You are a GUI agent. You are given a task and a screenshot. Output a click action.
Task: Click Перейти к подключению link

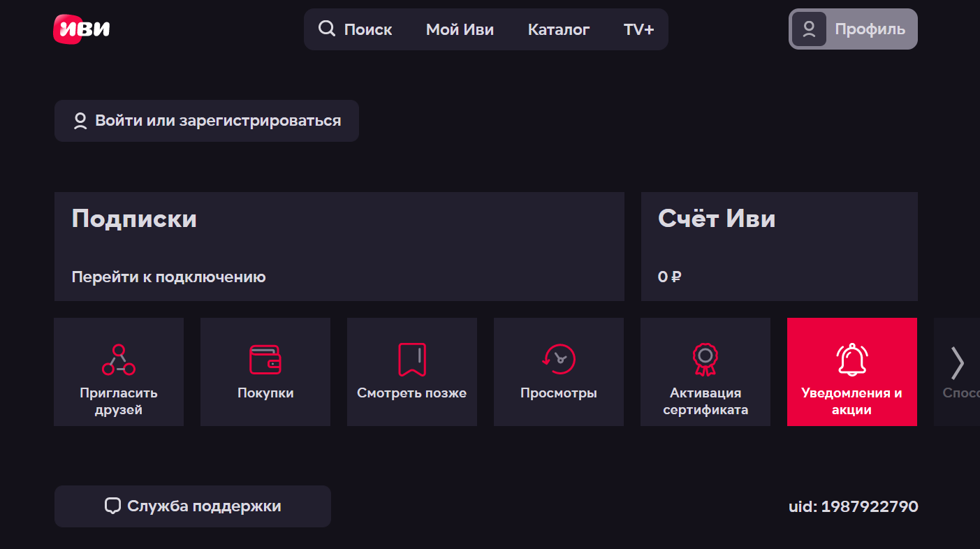pyautogui.click(x=168, y=277)
